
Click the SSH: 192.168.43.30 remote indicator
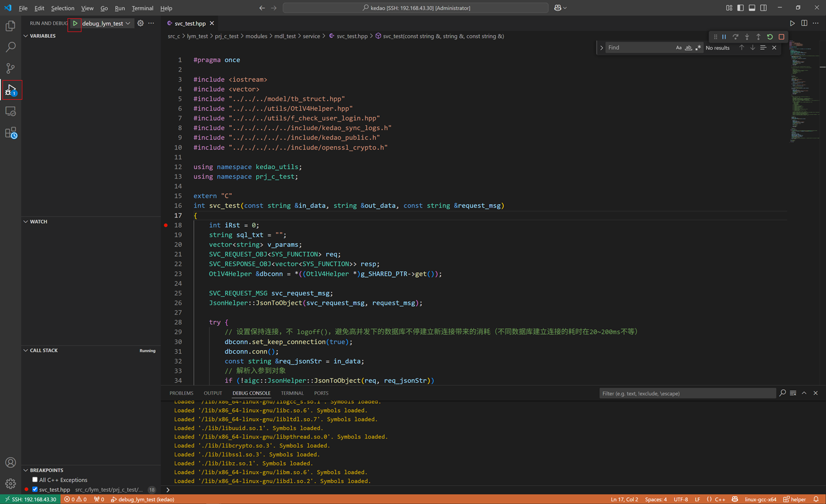click(x=30, y=499)
